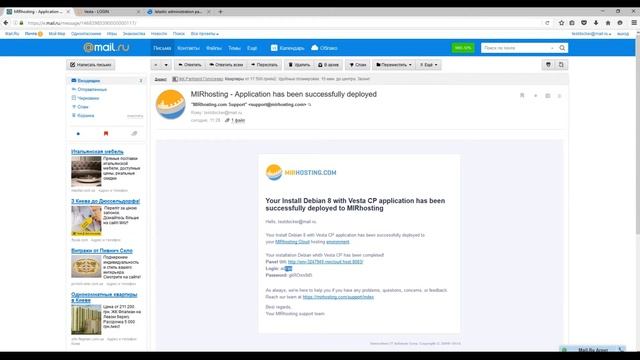Open a new browser tab with plus

click(x=220, y=11)
